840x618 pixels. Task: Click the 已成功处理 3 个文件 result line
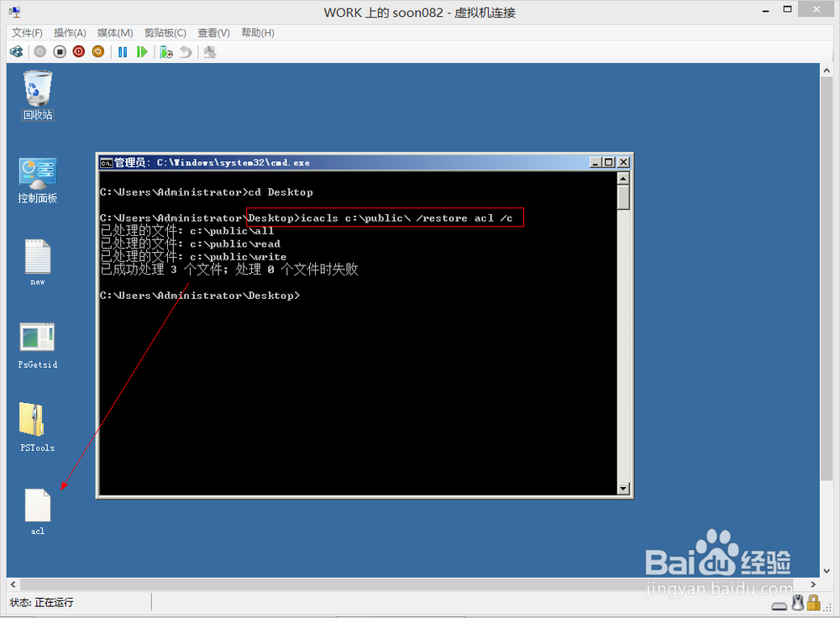[x=228, y=270]
